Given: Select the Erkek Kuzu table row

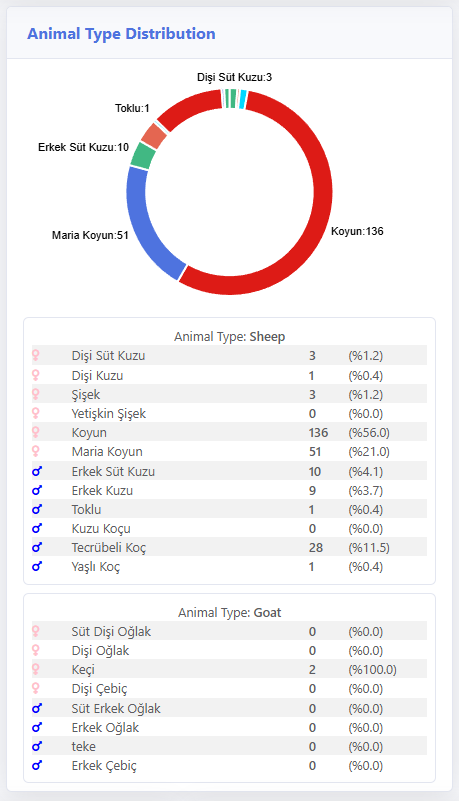Looking at the screenshot, I should [x=229, y=490].
